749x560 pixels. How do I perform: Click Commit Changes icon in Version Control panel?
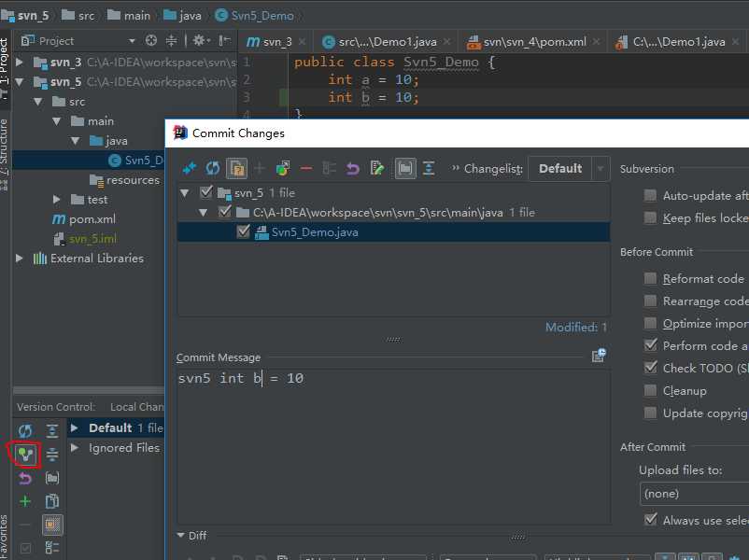(25, 454)
